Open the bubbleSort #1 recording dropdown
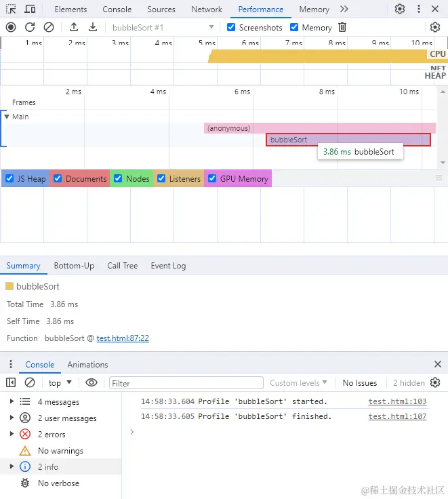 163,27
